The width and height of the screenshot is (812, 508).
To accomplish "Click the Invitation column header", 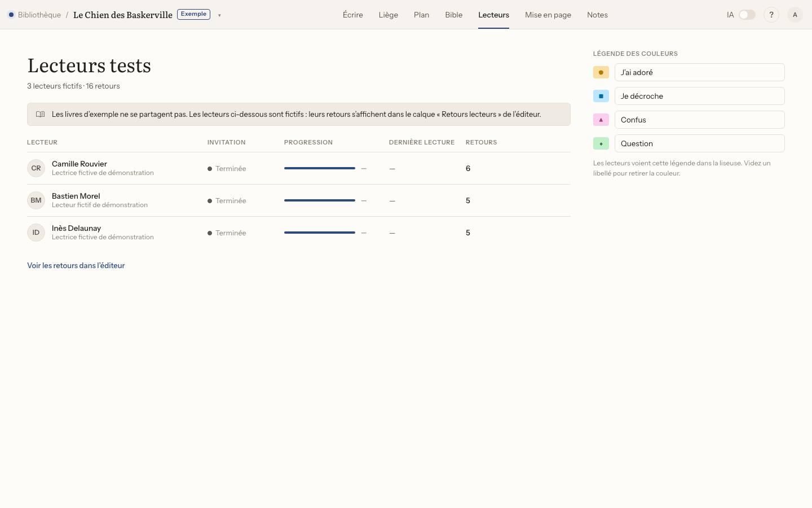I will [227, 142].
